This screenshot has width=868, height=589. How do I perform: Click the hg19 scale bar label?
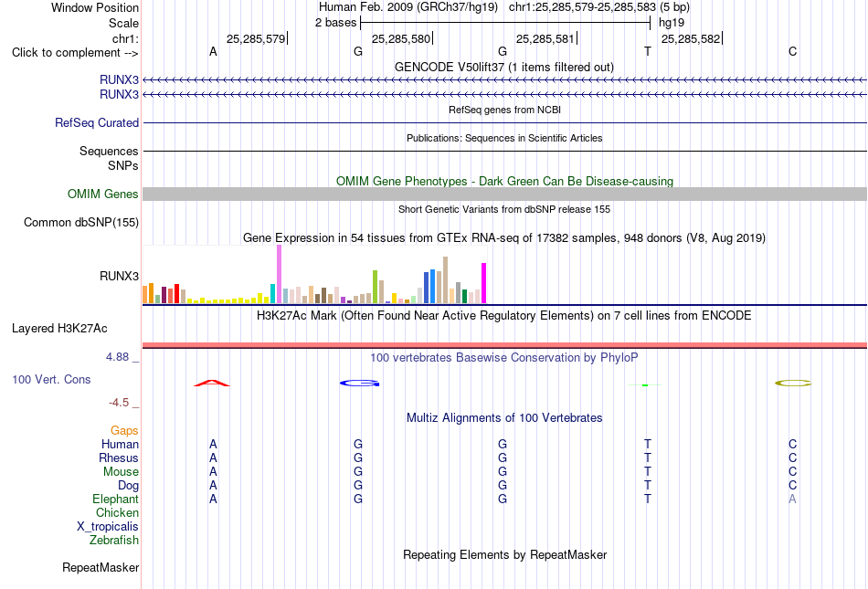[672, 23]
